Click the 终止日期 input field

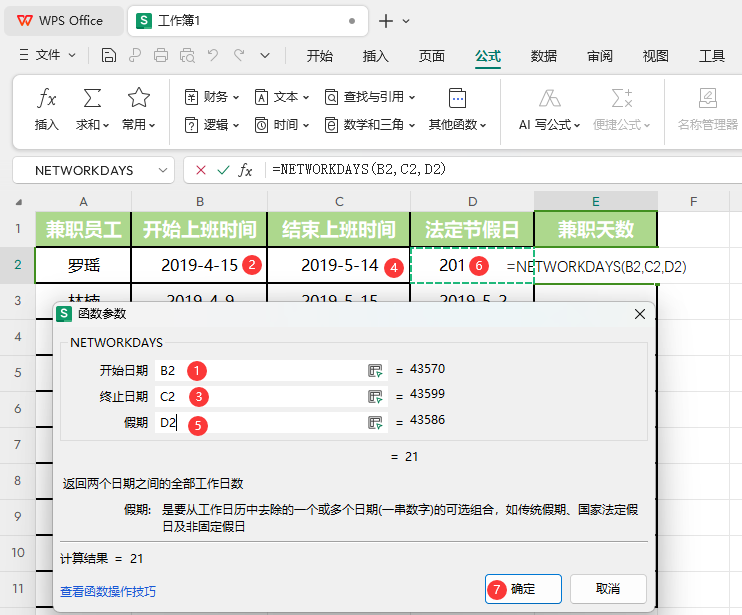260,396
